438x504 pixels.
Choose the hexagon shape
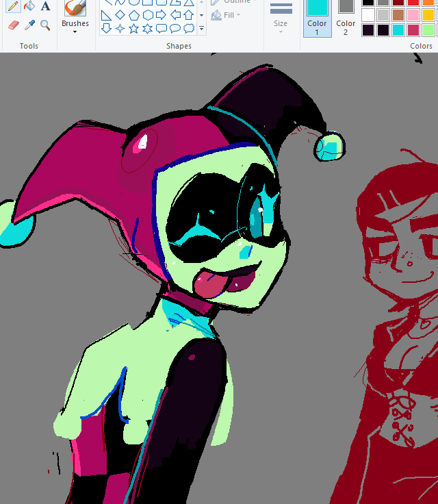point(148,15)
